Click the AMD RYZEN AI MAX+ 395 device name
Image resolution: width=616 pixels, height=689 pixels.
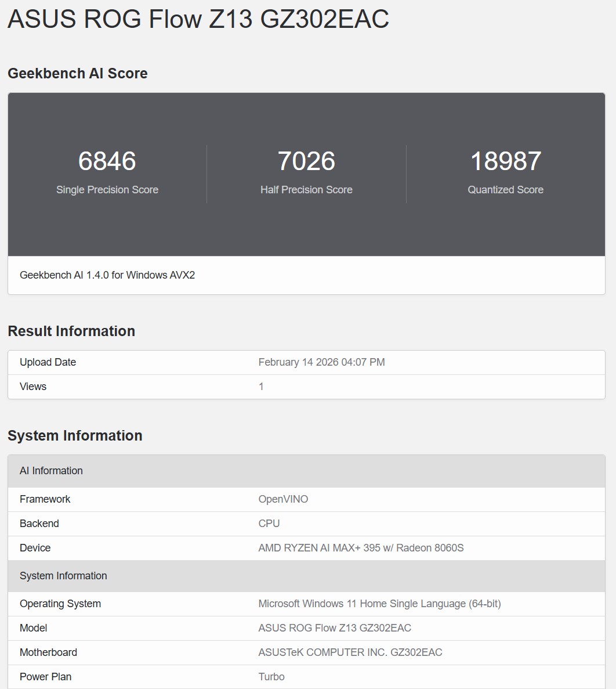click(361, 547)
